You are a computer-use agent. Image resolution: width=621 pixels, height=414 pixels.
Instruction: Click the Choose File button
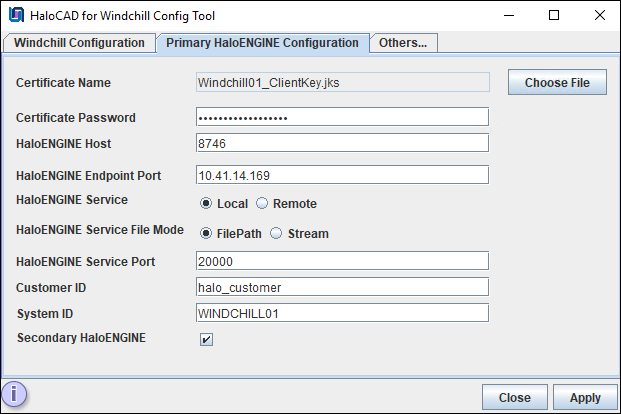coord(557,83)
